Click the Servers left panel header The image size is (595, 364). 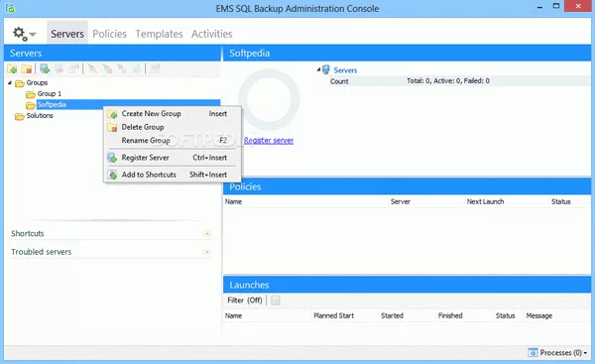tap(112, 54)
